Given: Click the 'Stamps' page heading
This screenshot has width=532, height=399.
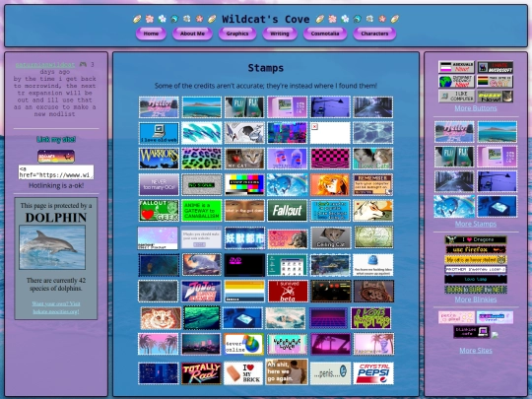Looking at the screenshot, I should 266,68.
